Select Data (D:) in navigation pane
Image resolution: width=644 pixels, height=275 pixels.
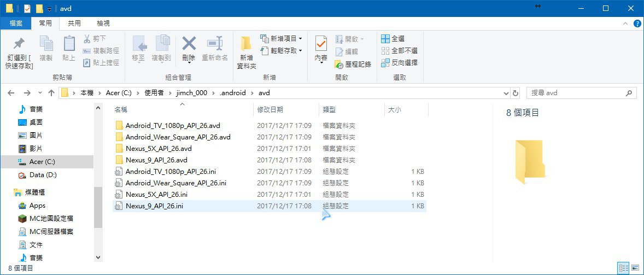click(x=43, y=175)
